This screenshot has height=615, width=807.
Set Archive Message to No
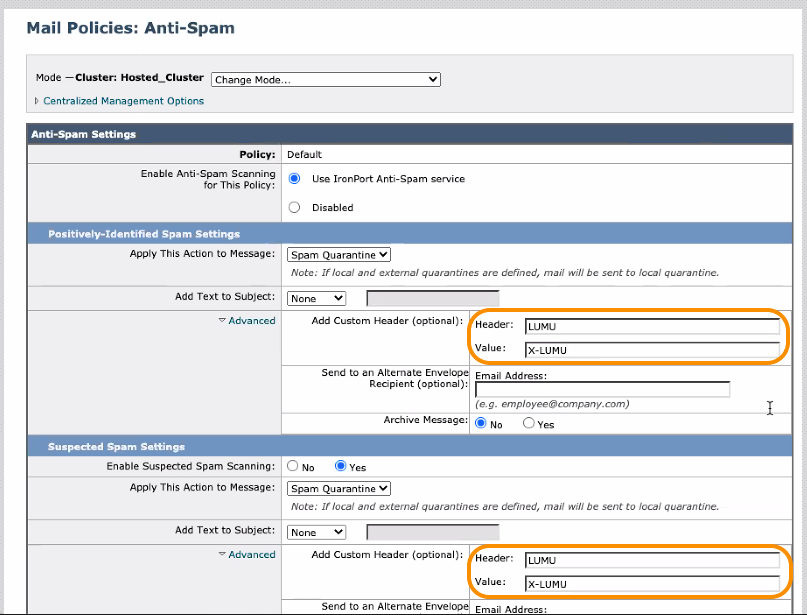[x=482, y=424]
